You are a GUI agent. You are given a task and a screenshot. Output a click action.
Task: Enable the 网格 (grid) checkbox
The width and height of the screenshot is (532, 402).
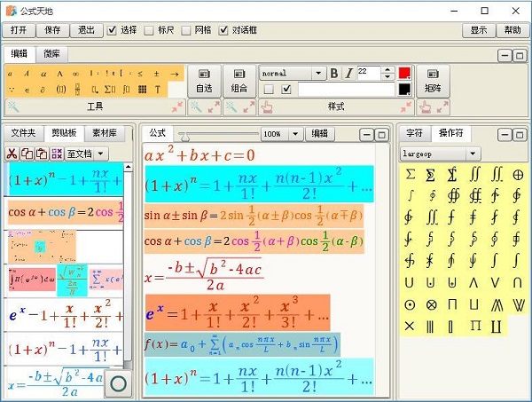186,30
